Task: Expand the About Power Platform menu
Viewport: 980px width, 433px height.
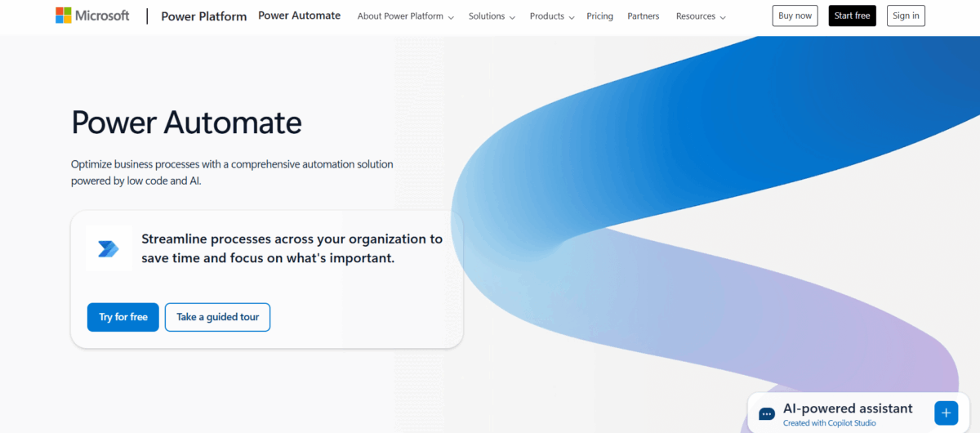Action: click(405, 16)
